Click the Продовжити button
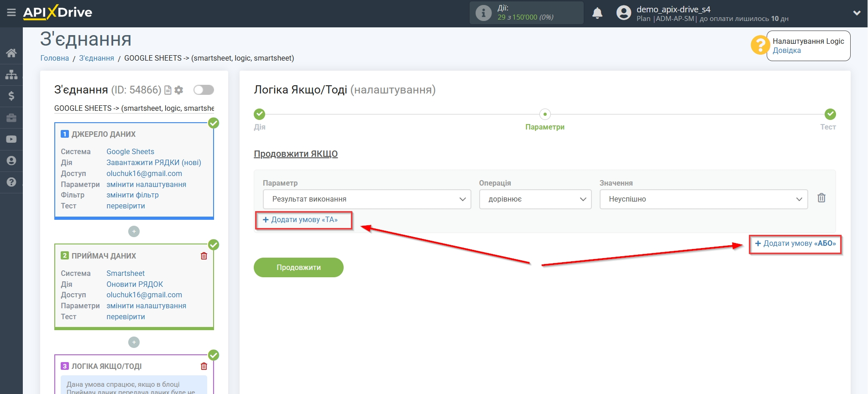Screen dimensions: 868x394 click(x=298, y=267)
